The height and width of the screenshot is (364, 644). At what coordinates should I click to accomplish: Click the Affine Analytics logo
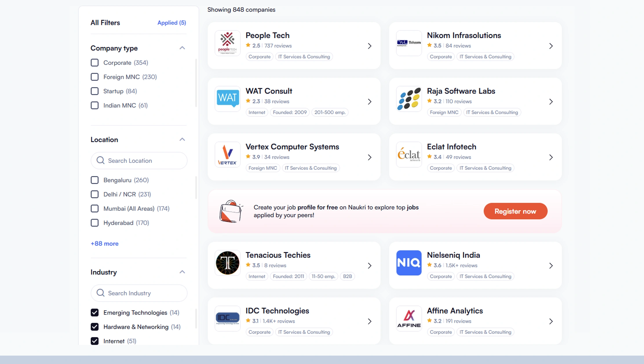click(x=409, y=318)
